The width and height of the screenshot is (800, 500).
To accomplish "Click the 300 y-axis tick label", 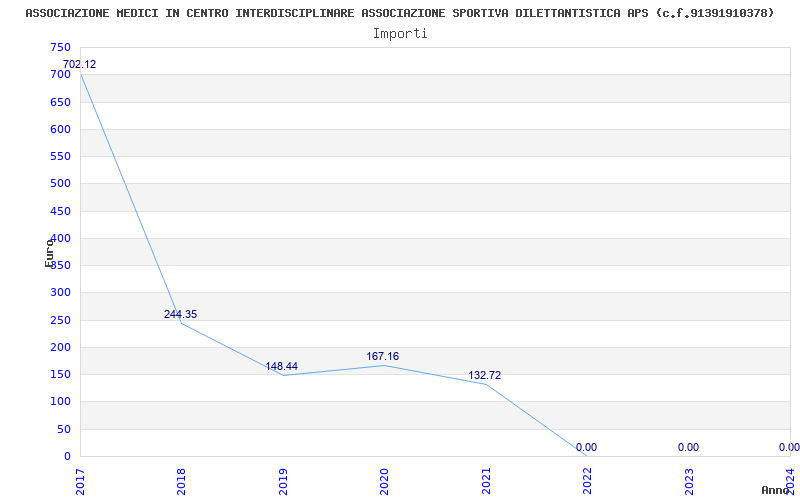I will [x=60, y=293].
